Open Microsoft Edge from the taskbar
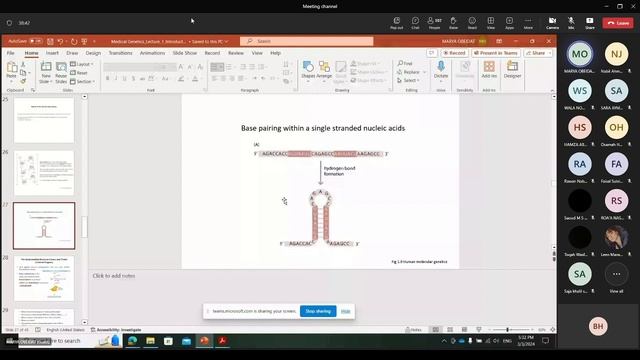The image size is (640, 360). pos(132,341)
